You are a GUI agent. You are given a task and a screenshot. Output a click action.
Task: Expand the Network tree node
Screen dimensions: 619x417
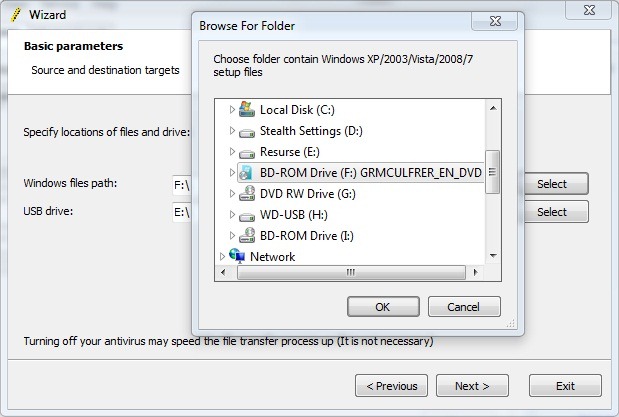[222, 257]
